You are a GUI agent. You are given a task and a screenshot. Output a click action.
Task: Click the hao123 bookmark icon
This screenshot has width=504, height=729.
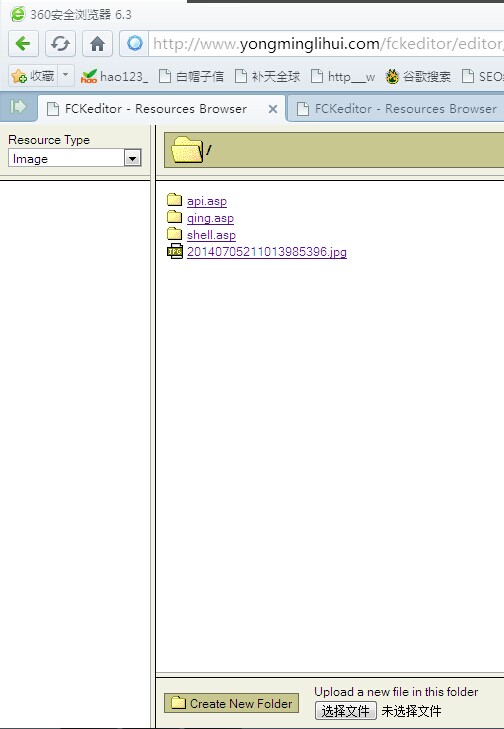pos(89,76)
